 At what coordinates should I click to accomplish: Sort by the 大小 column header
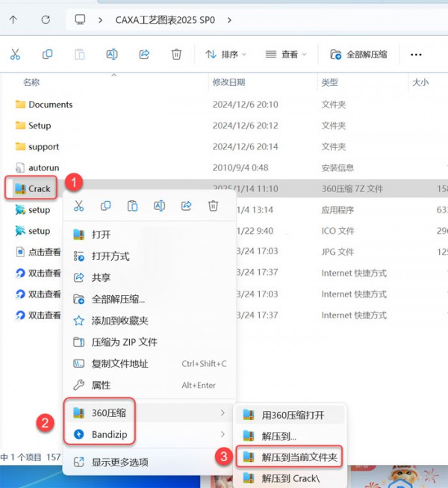(420, 82)
